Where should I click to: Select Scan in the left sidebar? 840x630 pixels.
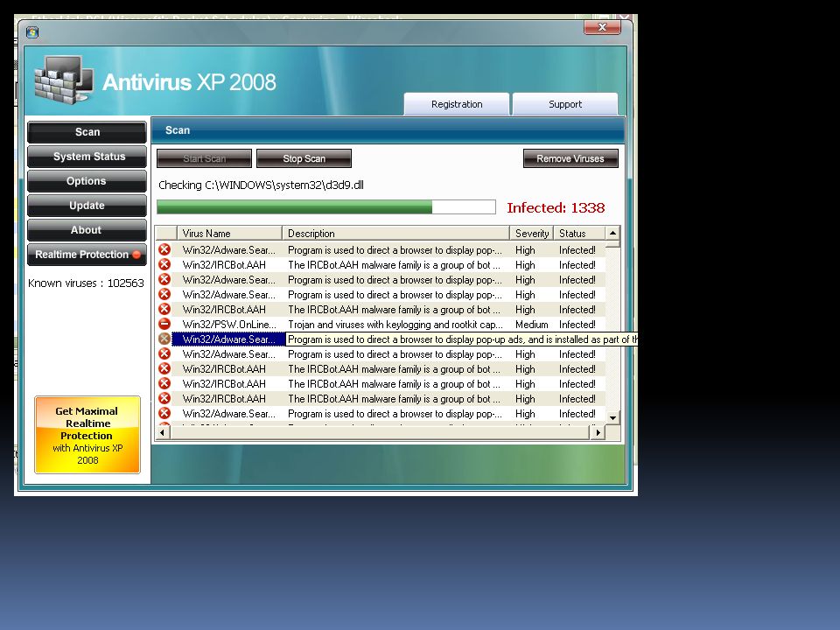87,132
